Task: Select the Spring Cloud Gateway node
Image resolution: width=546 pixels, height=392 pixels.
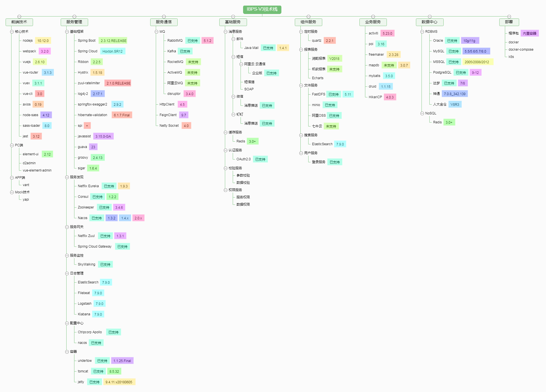Action: pyautogui.click(x=95, y=247)
